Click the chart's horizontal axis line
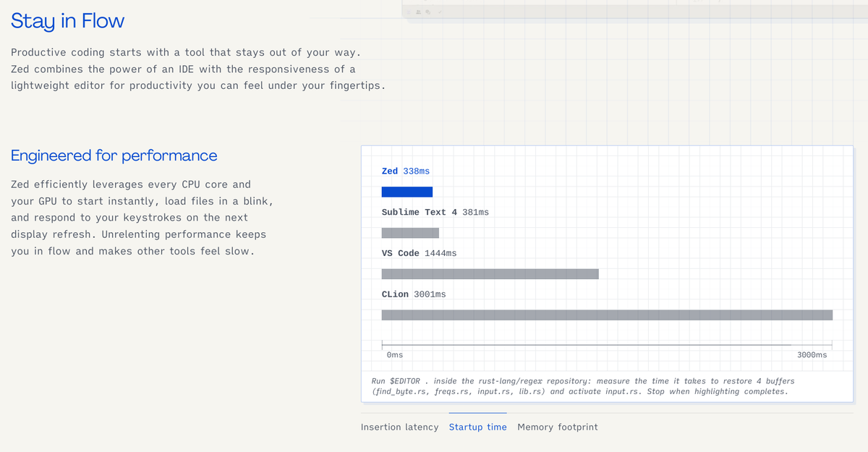868x452 pixels. click(606, 345)
